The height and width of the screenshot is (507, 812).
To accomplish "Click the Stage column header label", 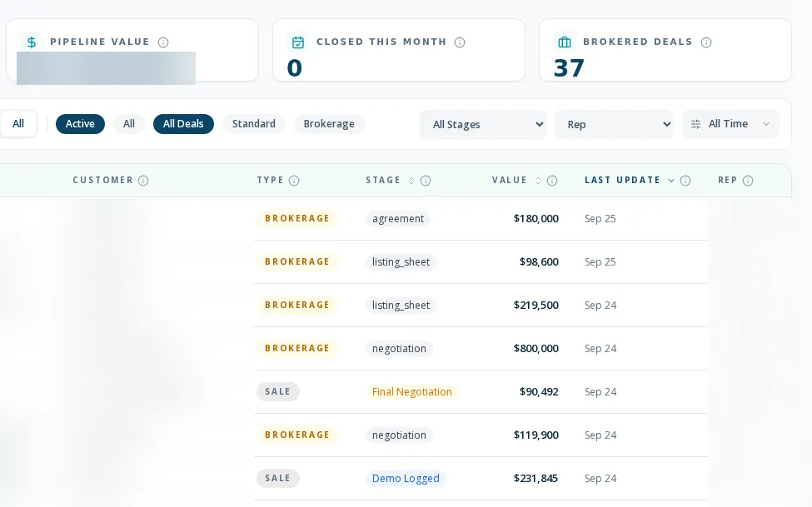I will [x=383, y=180].
